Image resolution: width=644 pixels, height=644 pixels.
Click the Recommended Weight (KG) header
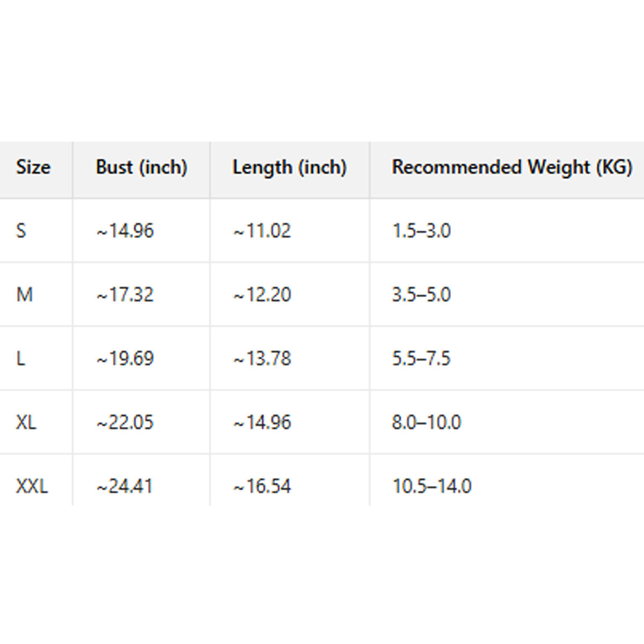(512, 167)
